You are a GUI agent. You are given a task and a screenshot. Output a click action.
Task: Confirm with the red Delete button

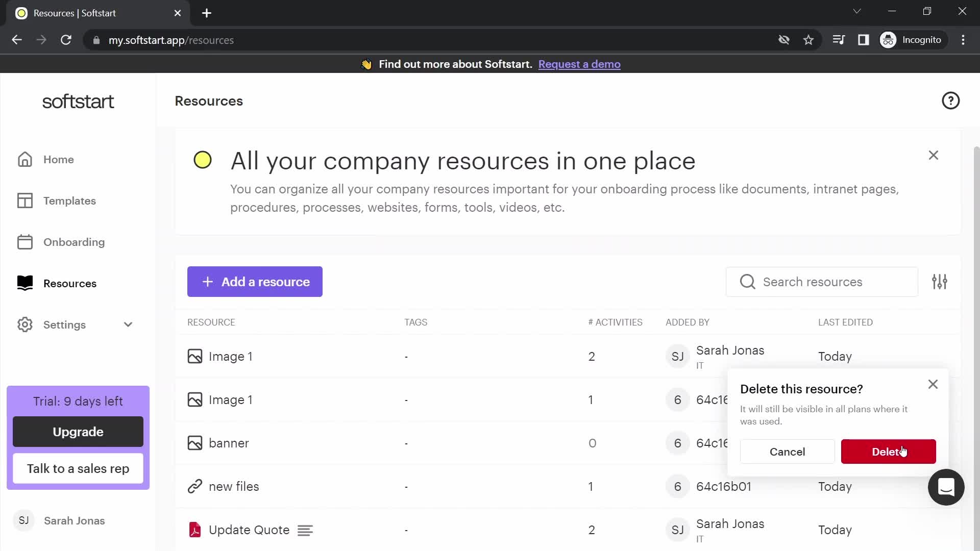coord(888,452)
